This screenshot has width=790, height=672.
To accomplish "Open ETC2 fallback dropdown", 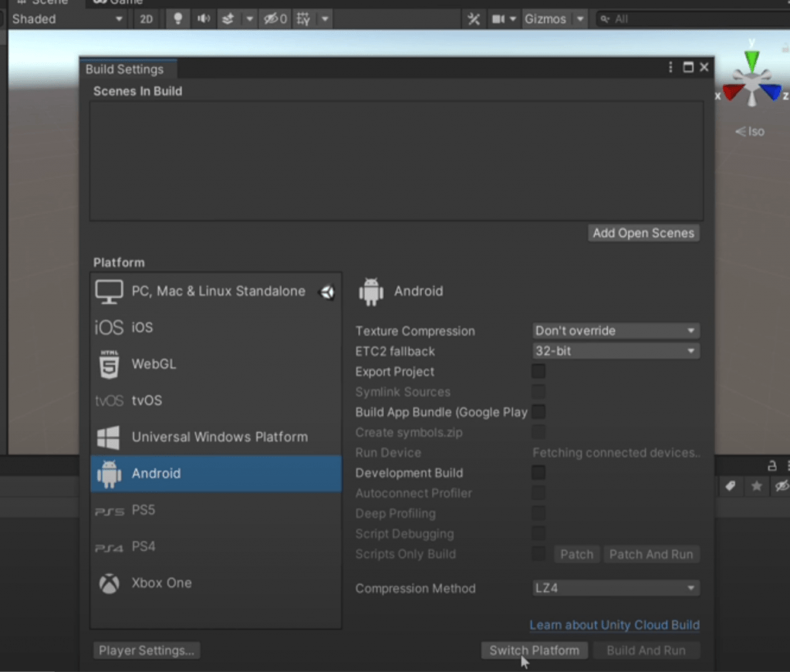I will point(616,351).
